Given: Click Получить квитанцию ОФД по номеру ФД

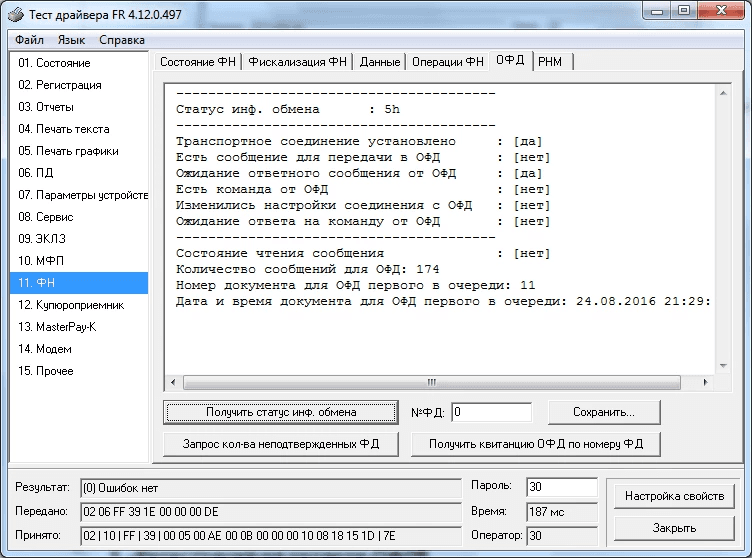Looking at the screenshot, I should pos(534,444).
